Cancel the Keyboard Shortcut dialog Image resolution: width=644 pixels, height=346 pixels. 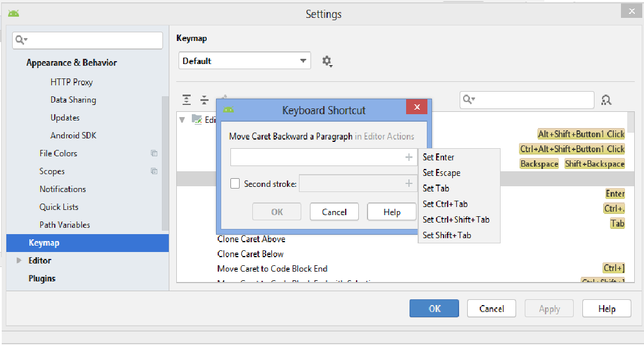click(334, 212)
